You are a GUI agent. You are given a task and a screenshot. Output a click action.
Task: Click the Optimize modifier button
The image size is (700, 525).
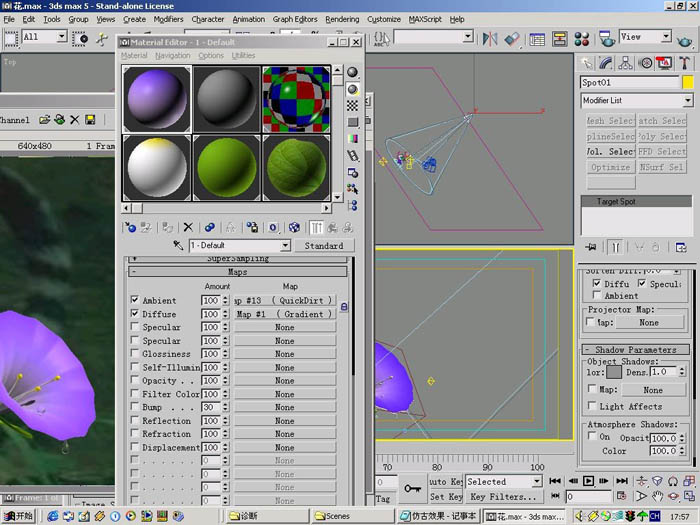click(x=610, y=167)
